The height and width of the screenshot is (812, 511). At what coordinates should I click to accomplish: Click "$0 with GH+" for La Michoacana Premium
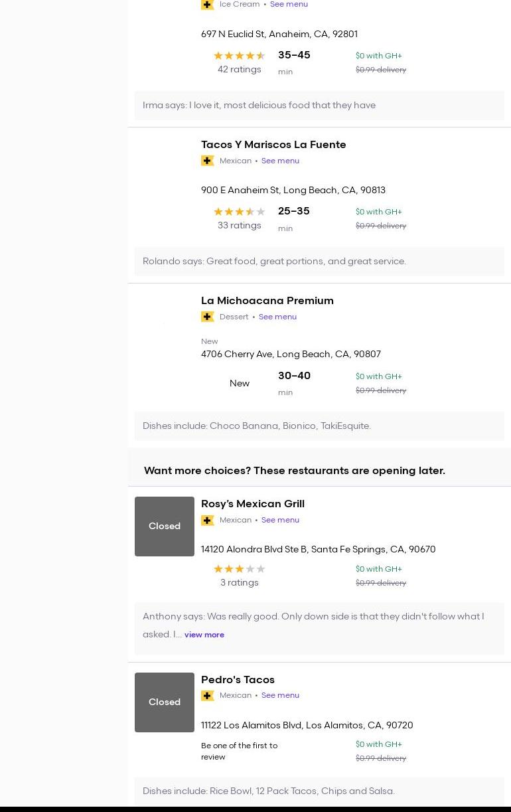(378, 376)
